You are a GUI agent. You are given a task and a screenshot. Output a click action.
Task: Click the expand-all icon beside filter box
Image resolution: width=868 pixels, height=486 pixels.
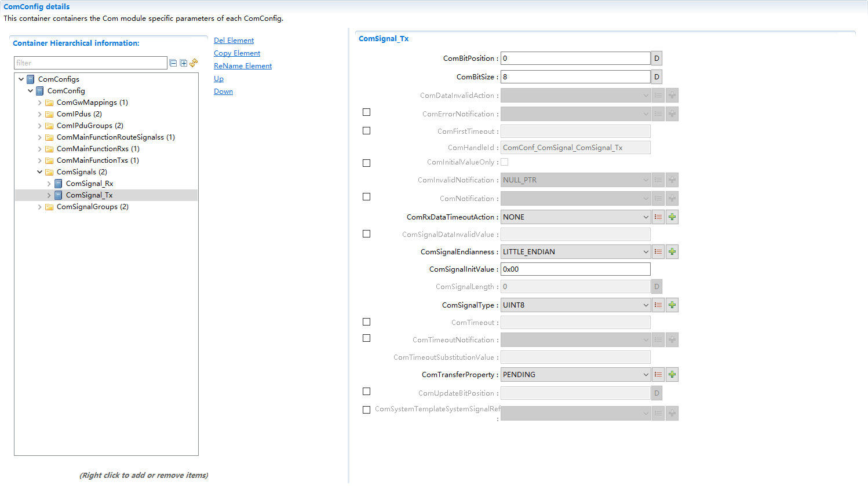[x=183, y=63]
